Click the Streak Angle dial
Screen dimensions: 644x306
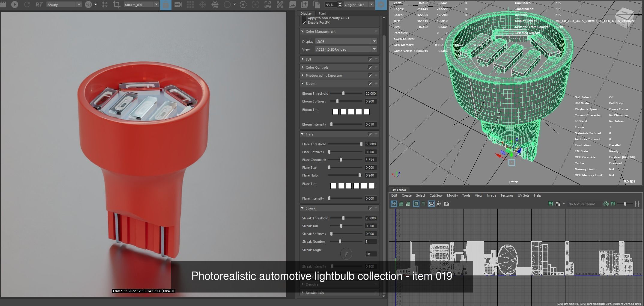coord(346,254)
